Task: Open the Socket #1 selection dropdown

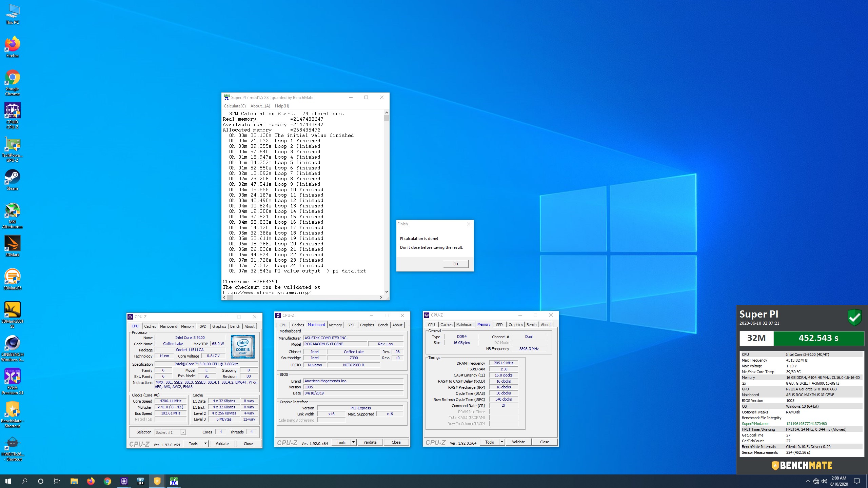Action: (171, 432)
